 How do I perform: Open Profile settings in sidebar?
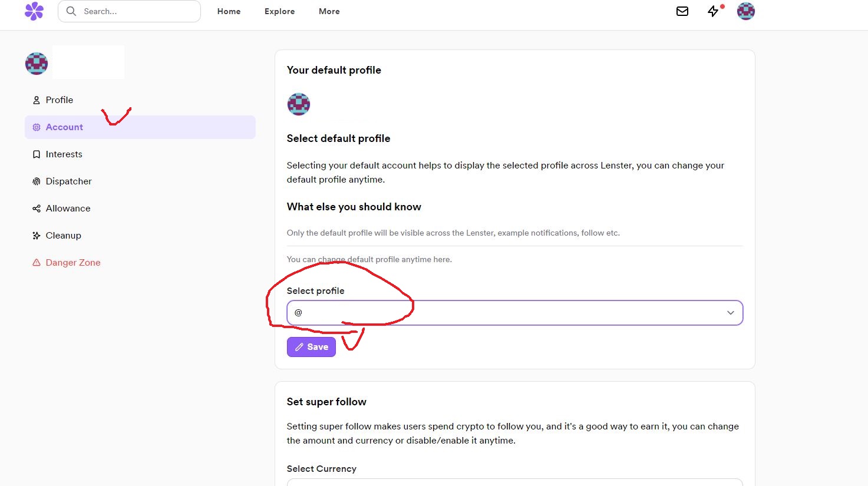140,100
